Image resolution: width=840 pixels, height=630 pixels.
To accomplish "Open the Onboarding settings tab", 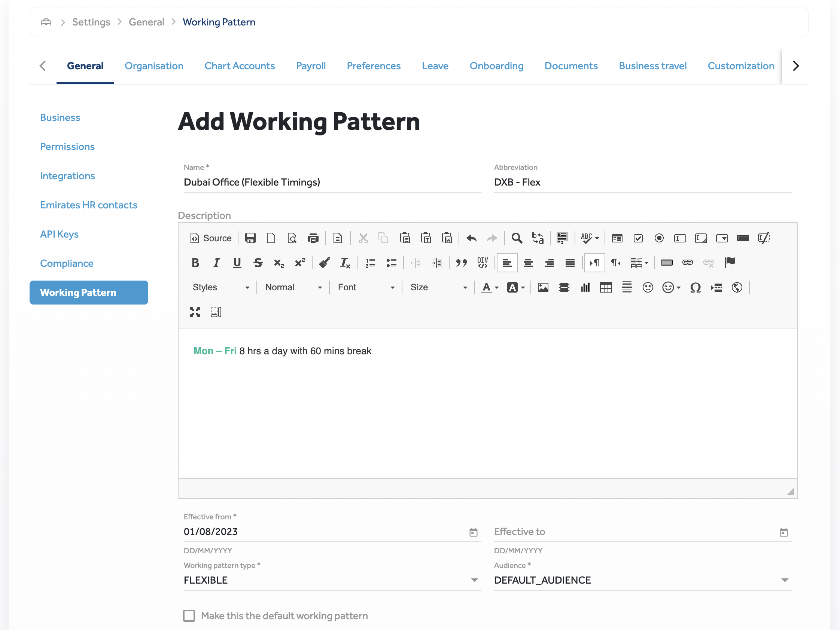I will pyautogui.click(x=496, y=66).
